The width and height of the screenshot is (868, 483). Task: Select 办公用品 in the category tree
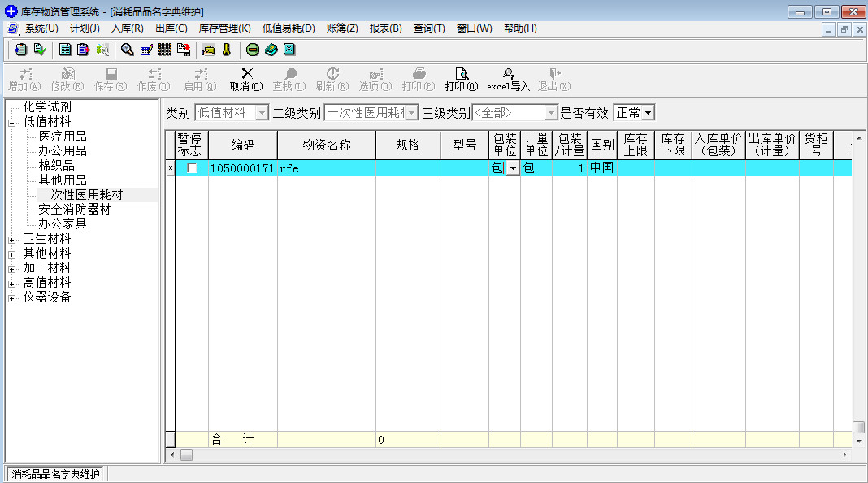[63, 151]
